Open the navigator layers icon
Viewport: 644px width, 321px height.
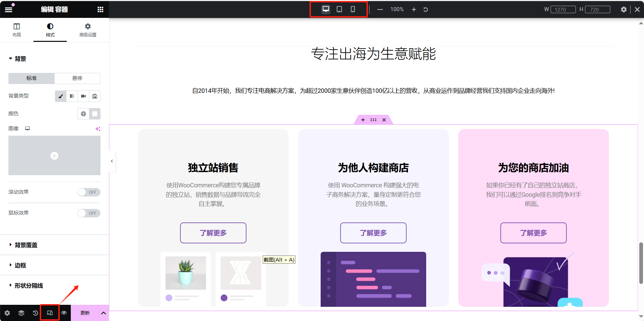tap(21, 313)
